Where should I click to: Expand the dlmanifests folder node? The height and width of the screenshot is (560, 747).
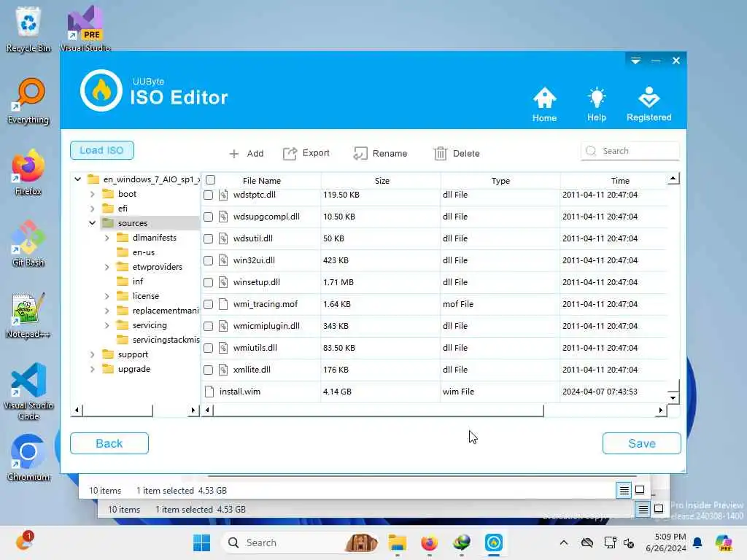(107, 238)
